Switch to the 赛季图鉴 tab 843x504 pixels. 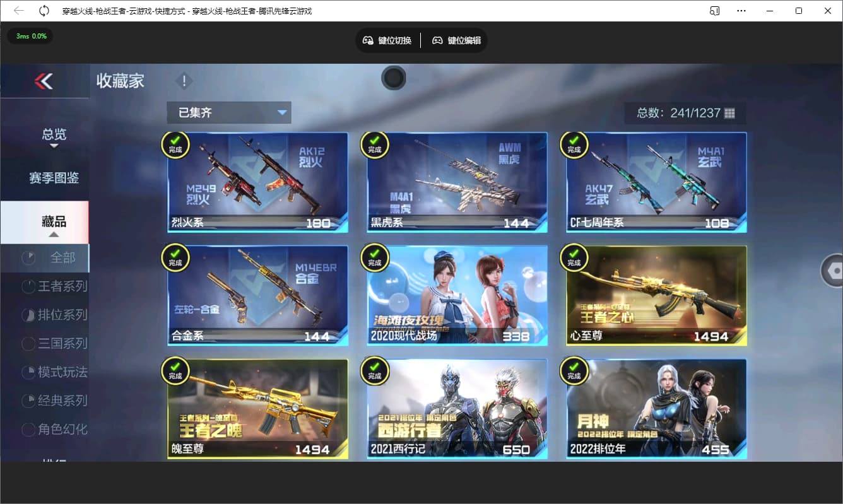(x=52, y=179)
